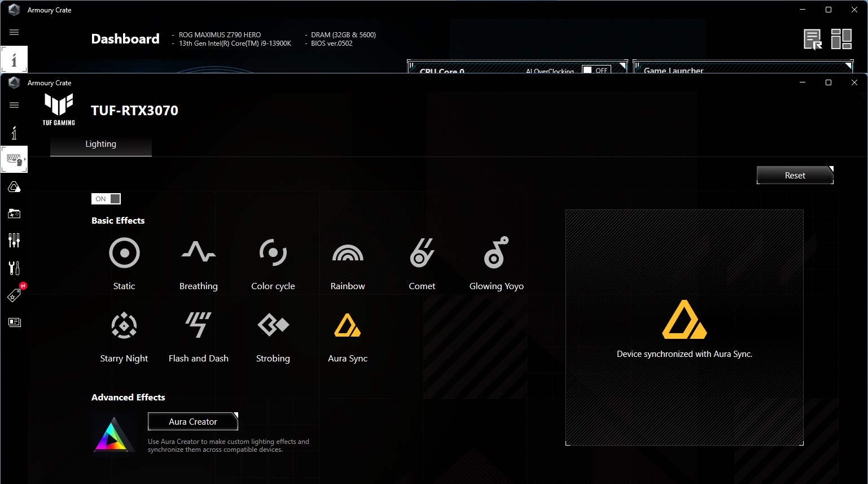Screen dimensions: 868x484
Task: Pick the Comet lighting effect
Action: (x=422, y=252)
